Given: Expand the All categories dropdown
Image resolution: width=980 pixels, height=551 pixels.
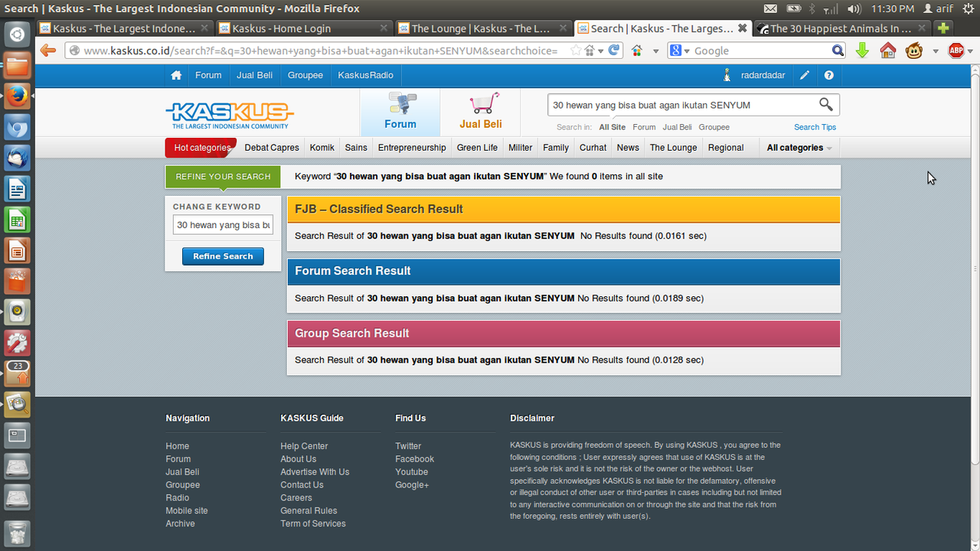Looking at the screenshot, I should 799,148.
